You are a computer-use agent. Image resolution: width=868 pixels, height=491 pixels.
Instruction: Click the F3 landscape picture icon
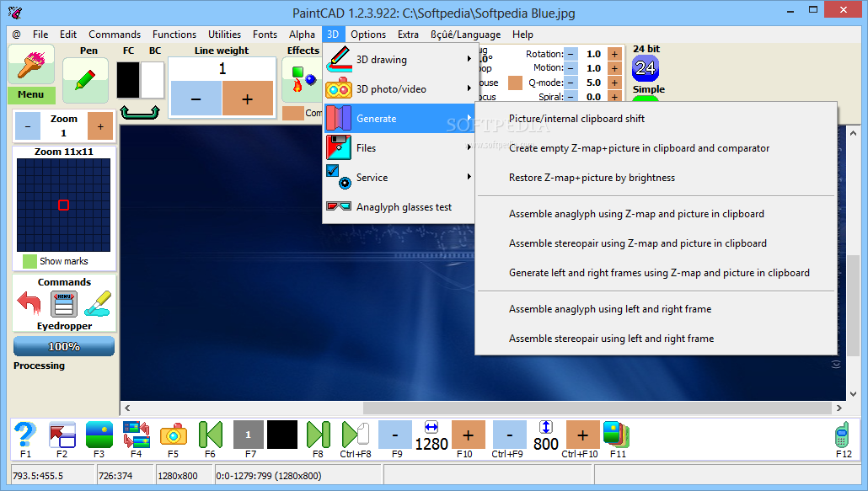click(99, 435)
